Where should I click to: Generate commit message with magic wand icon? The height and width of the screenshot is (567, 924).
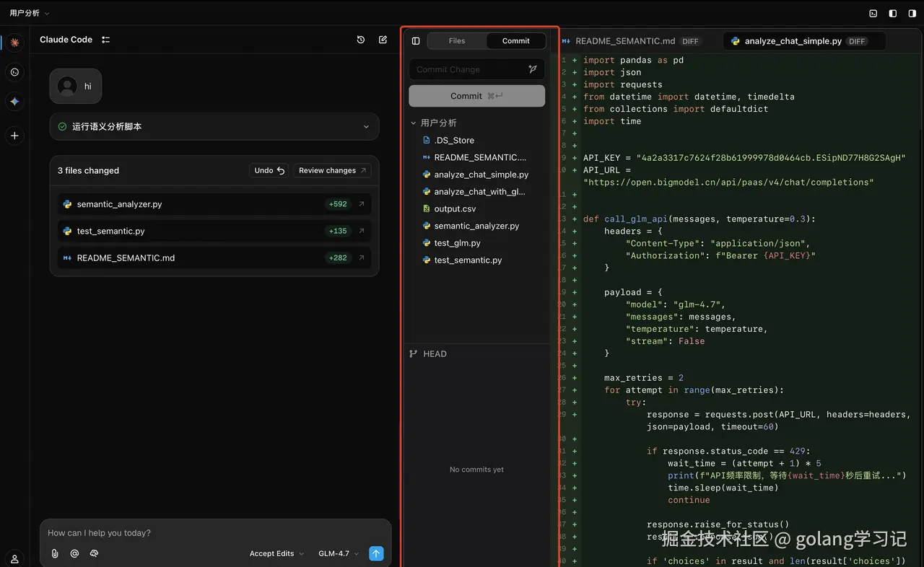click(x=533, y=69)
